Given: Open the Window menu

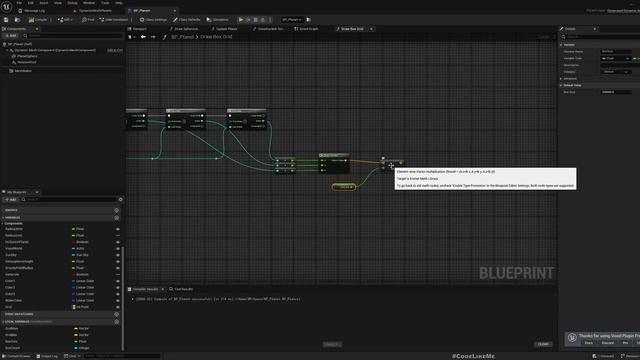Looking at the screenshot, I should pyautogui.click(x=89, y=3).
